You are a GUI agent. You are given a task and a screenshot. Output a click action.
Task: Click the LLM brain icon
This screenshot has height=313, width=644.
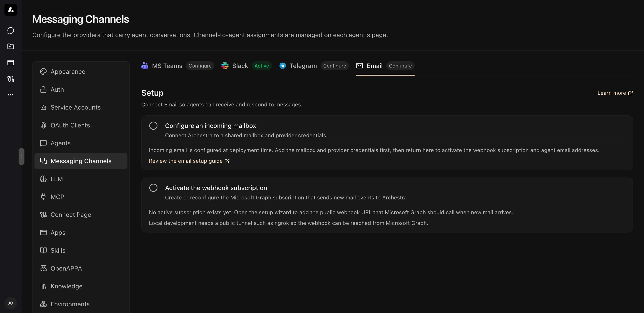click(x=43, y=179)
